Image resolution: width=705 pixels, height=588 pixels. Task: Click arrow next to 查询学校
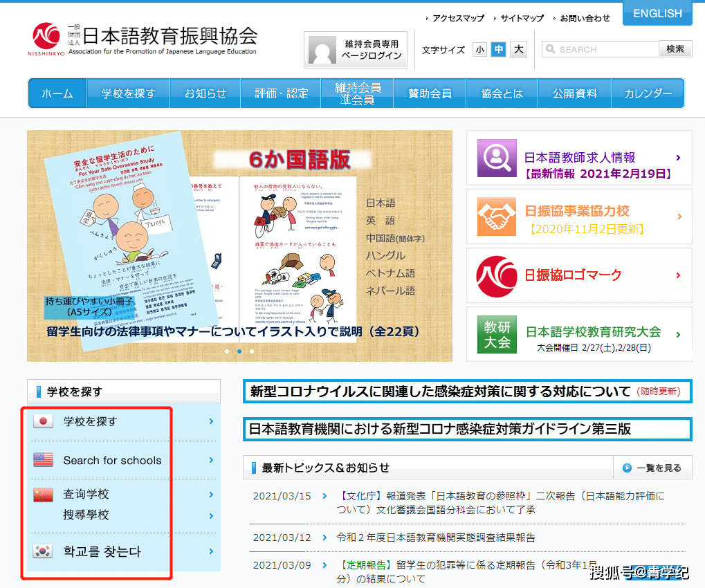point(211,495)
